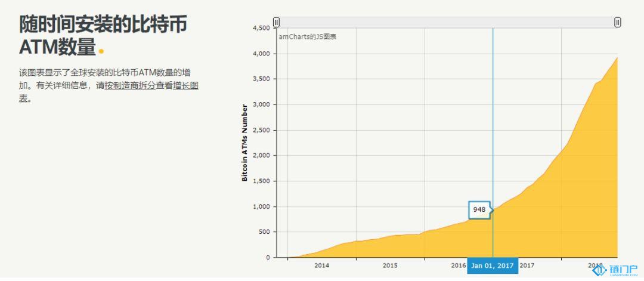Click the 2015 x-axis label

390,265
